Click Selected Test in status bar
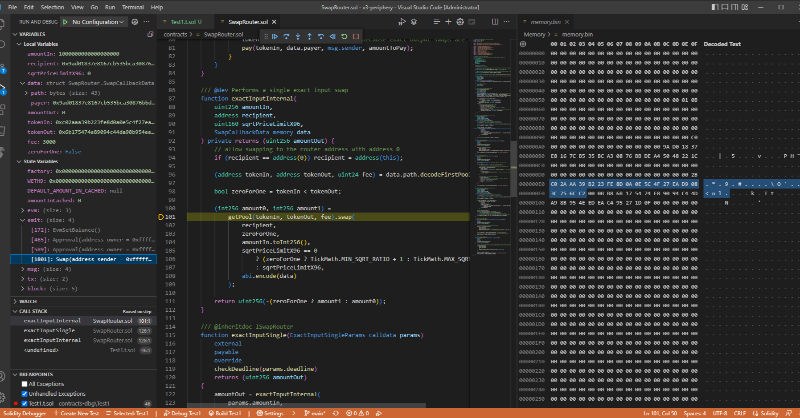This screenshot has height=418, width=800. (x=127, y=413)
